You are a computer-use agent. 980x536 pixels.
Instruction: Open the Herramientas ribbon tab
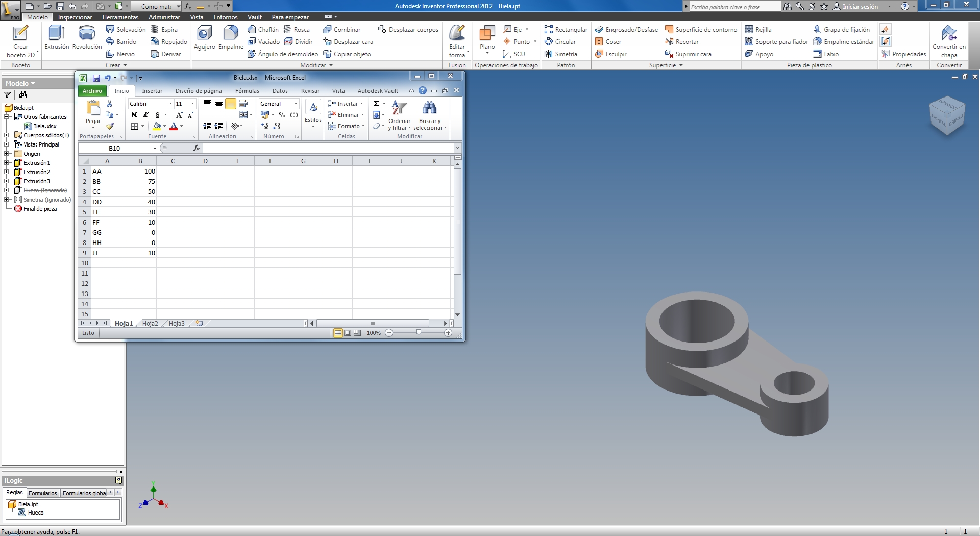(x=120, y=17)
